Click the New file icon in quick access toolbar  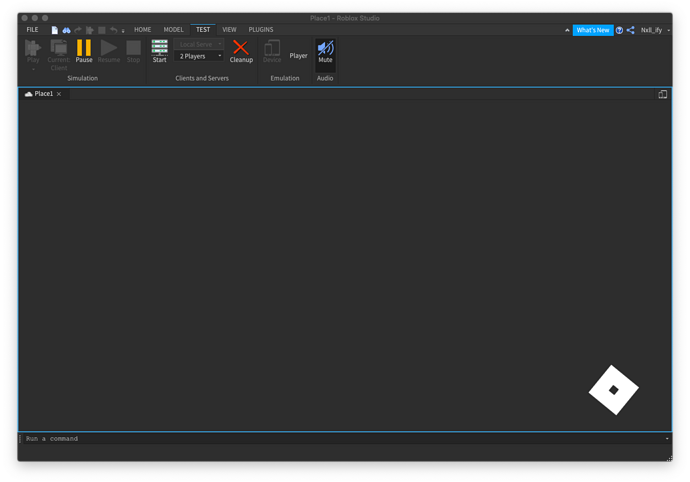point(55,30)
